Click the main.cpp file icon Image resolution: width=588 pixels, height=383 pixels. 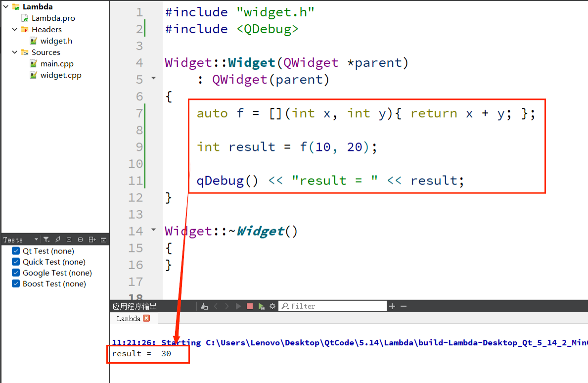tap(33, 64)
